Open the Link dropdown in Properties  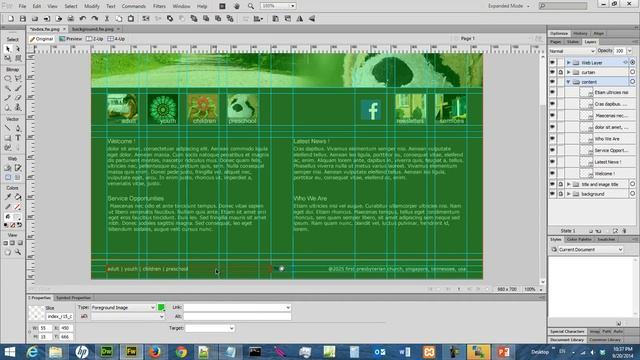(288, 307)
